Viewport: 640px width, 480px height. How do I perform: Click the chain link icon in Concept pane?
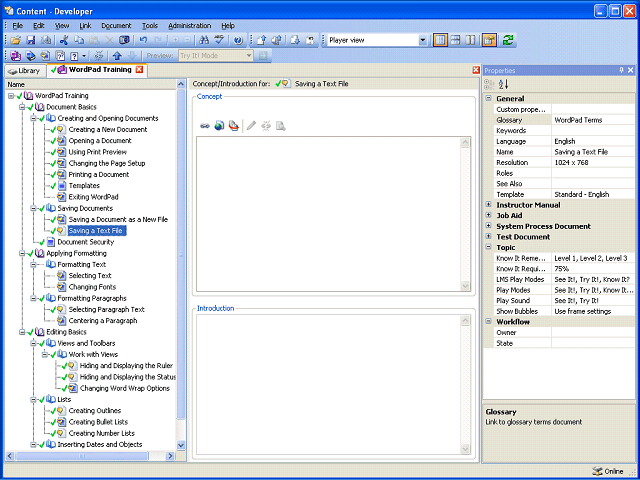tap(205, 126)
